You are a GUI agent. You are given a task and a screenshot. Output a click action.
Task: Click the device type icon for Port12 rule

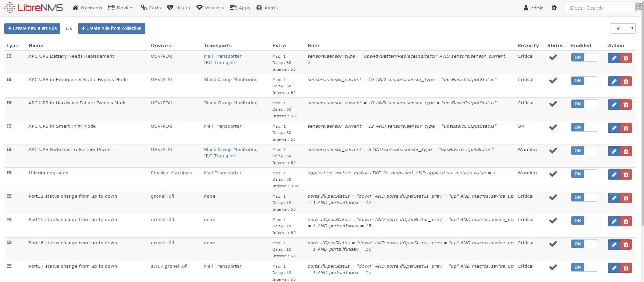pos(9,196)
